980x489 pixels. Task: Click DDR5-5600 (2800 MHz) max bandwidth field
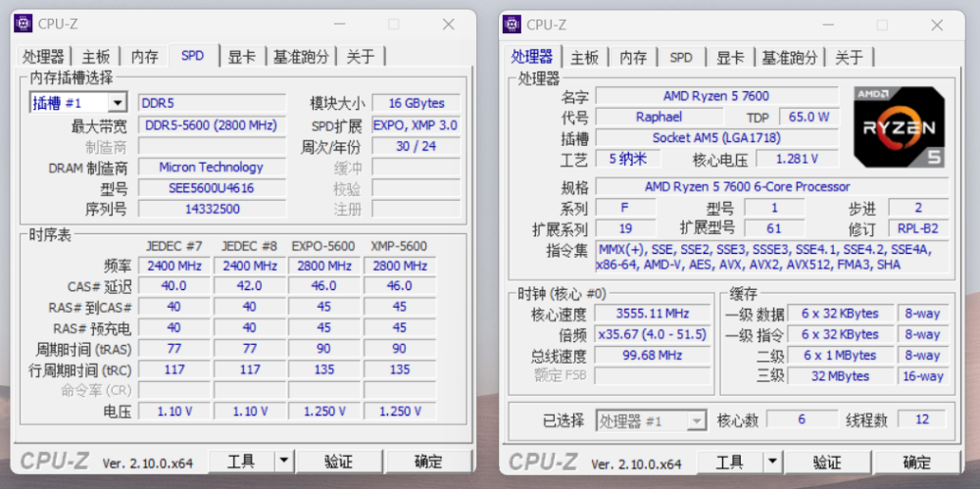click(212, 125)
